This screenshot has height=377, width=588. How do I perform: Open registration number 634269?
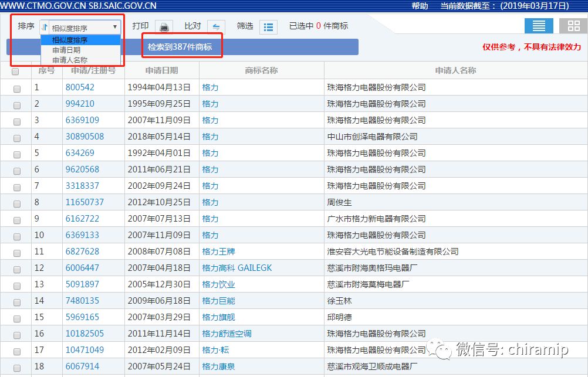pos(80,153)
